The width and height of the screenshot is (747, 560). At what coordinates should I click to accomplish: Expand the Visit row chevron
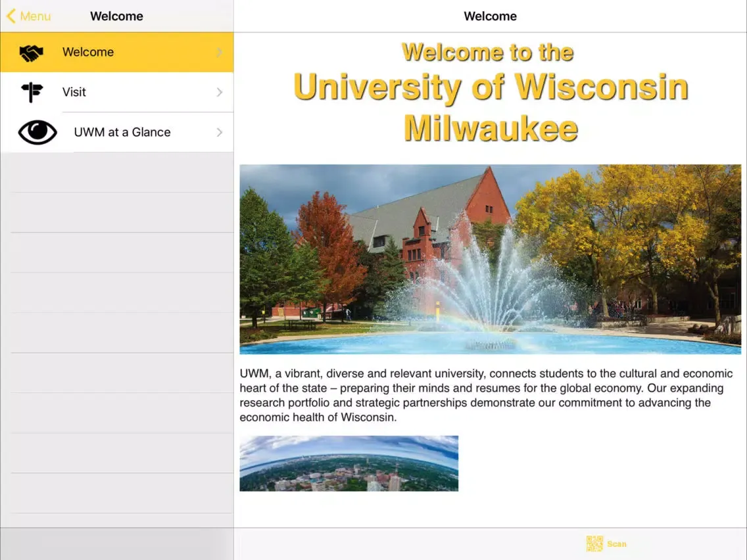pos(220,93)
